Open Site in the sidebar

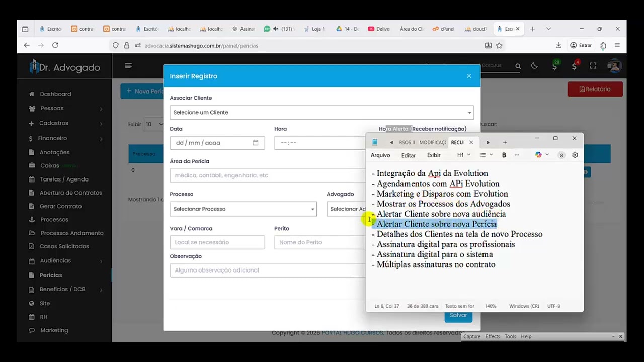click(x=45, y=304)
